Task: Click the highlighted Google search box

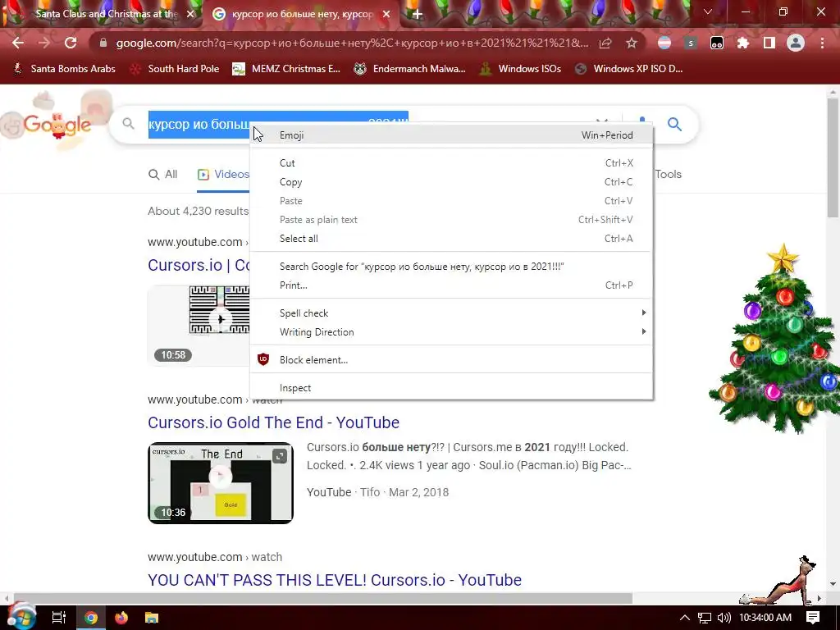Action: tap(199, 125)
